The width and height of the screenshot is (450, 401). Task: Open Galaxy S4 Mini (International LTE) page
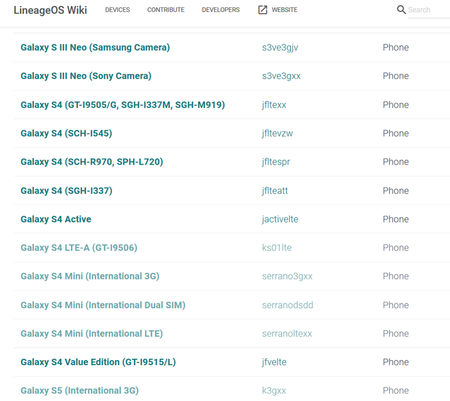[x=92, y=334]
